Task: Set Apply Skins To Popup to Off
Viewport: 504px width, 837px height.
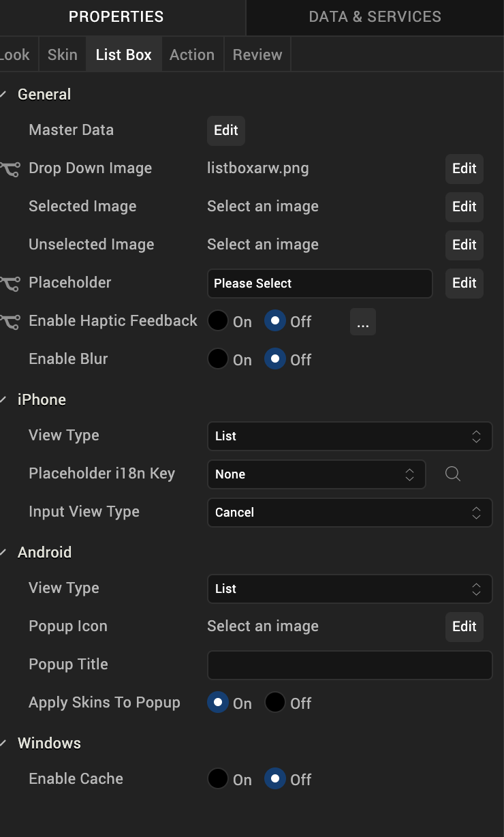Action: point(275,703)
